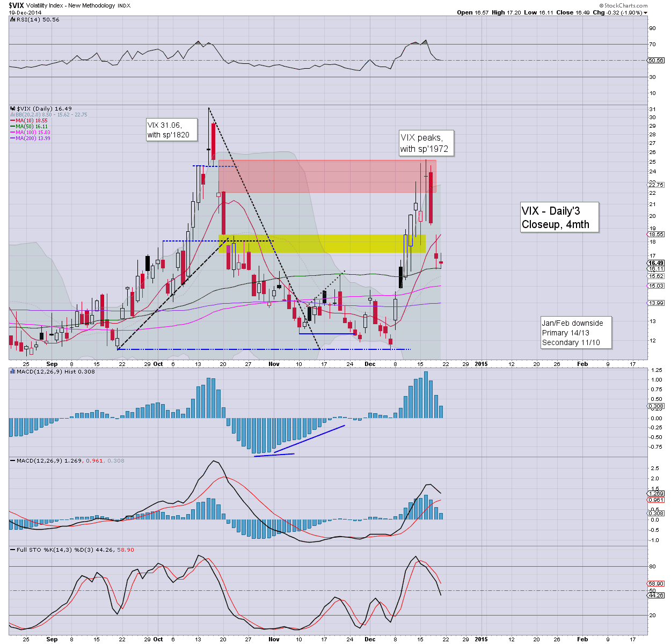Click the 0.961 signal value tag on right axis

click(x=656, y=500)
